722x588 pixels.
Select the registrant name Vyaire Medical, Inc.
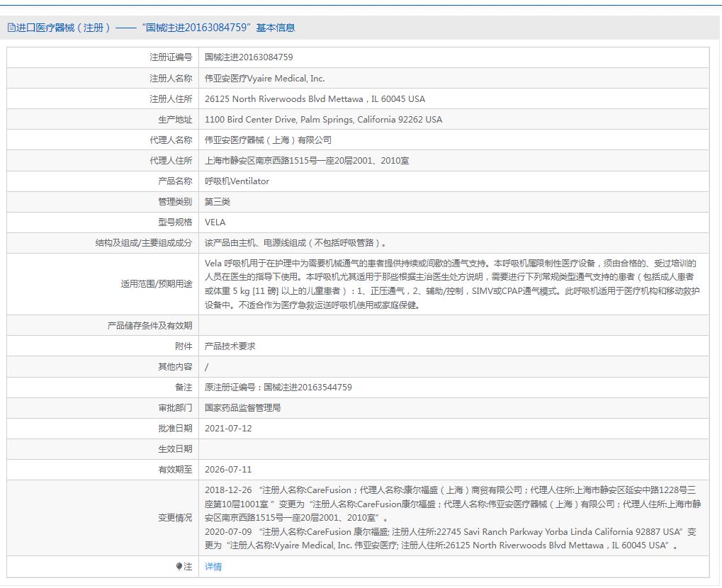click(x=264, y=79)
